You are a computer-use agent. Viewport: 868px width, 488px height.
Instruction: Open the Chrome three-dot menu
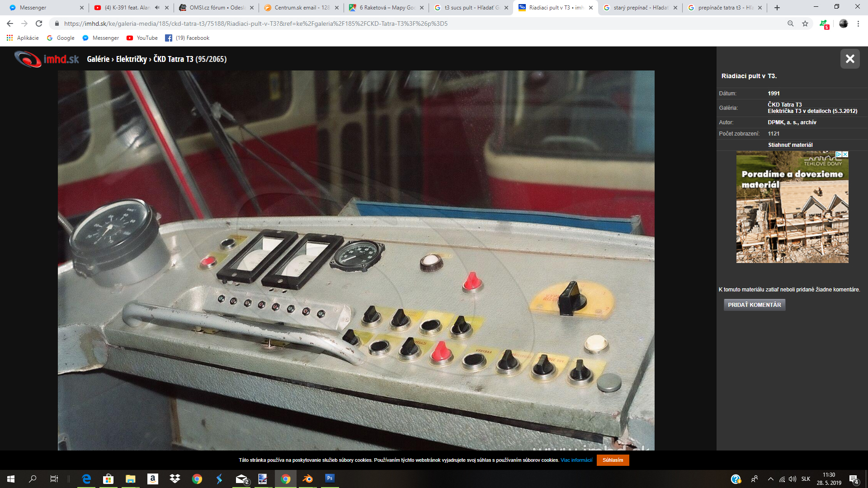pos(858,23)
